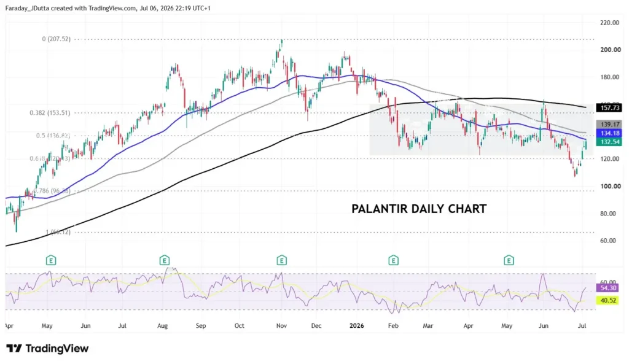Screen dimensions: 629x364
Task: Click the 0 (207.52) Fibonacci label
Action: pos(56,39)
